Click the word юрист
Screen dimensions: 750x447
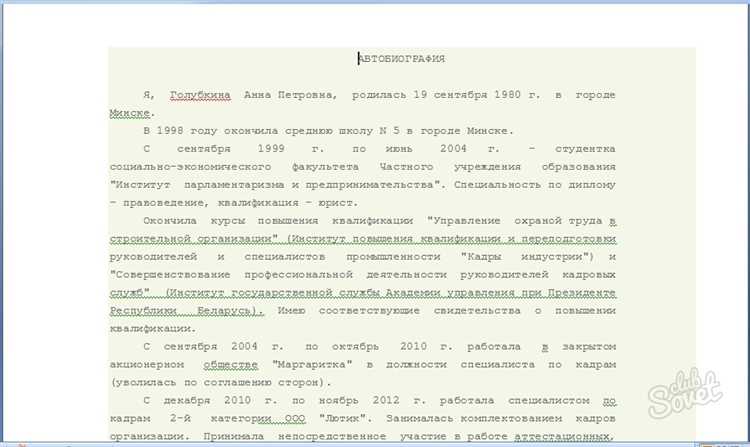tap(335, 203)
